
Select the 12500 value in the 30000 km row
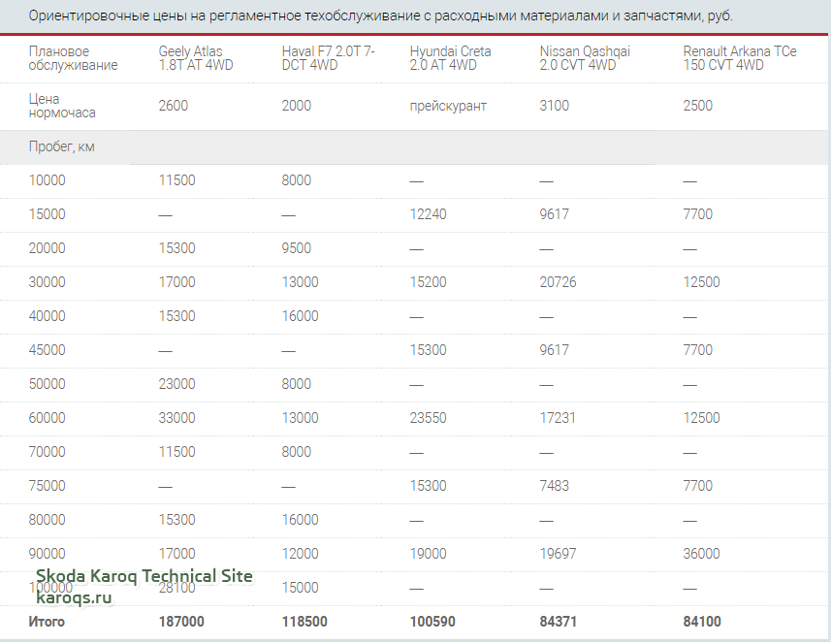(701, 282)
